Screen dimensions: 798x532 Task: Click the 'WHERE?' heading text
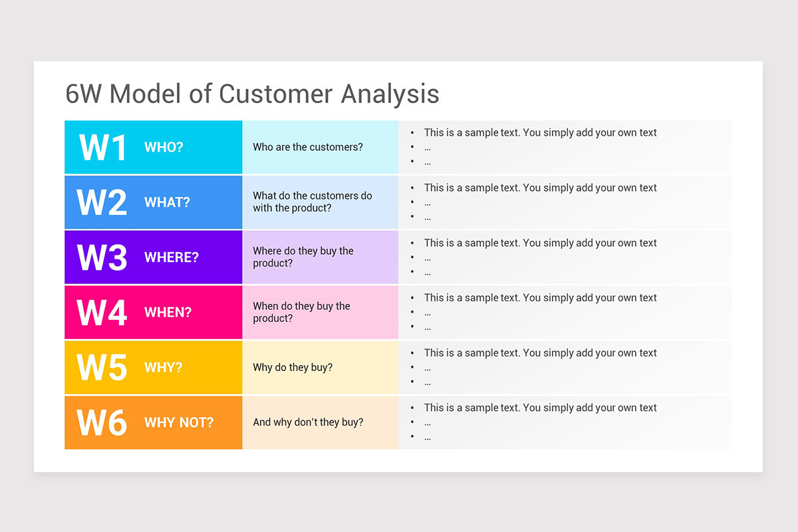[x=172, y=257]
